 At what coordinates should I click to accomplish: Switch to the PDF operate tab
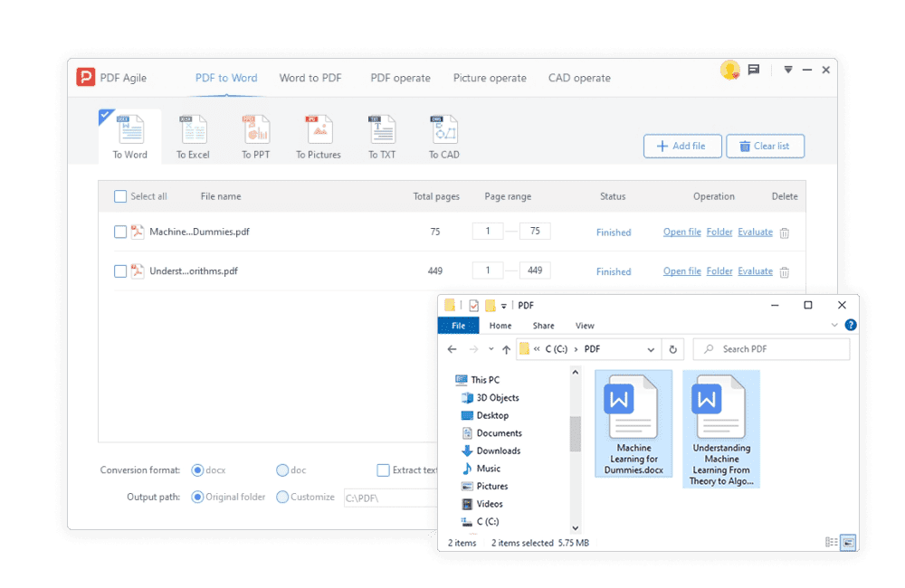pyautogui.click(x=400, y=78)
